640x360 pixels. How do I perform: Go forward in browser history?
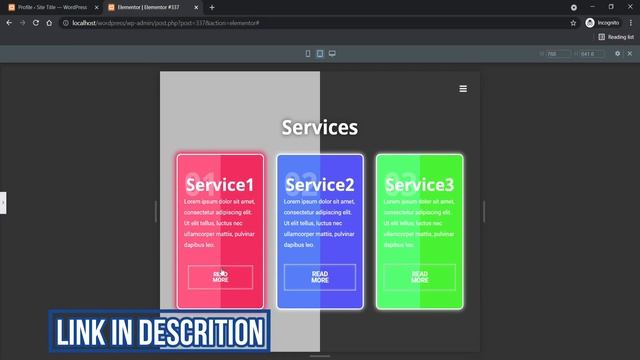(22, 23)
